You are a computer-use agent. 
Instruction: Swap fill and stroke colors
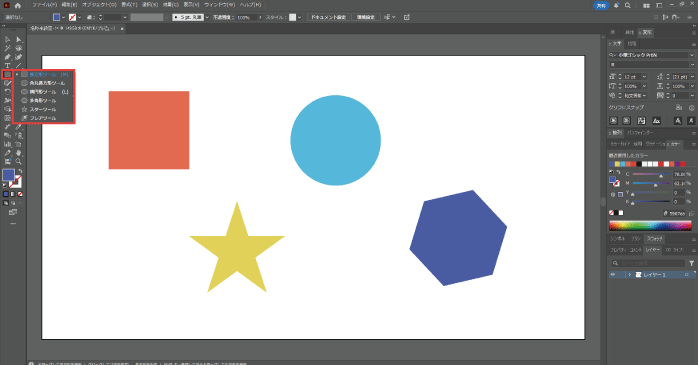click(20, 171)
